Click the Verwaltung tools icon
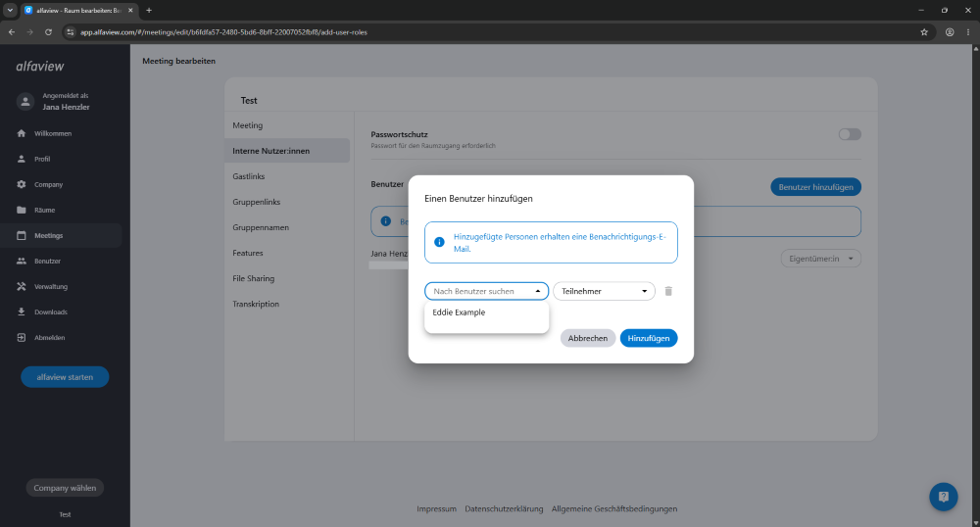Viewport: 980px width, 527px height. coord(22,287)
